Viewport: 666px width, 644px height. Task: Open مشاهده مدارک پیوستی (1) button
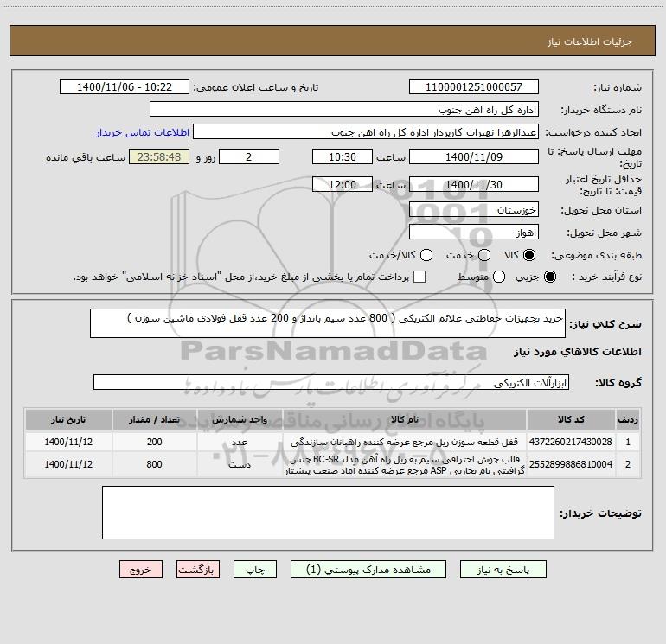point(368,570)
